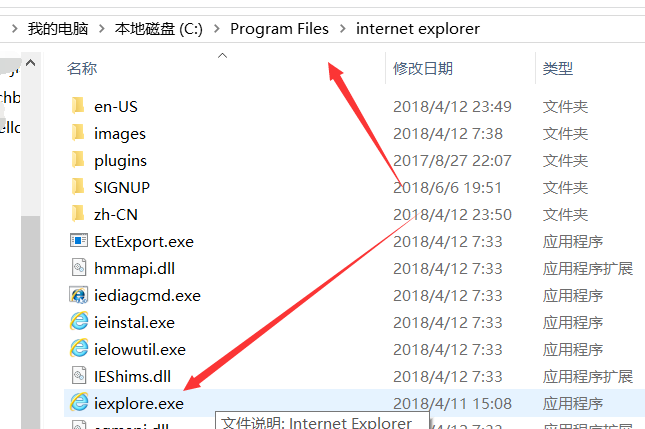Expand the chevron after Program Files
Image resolution: width=645 pixels, height=429 pixels.
pyautogui.click(x=342, y=29)
